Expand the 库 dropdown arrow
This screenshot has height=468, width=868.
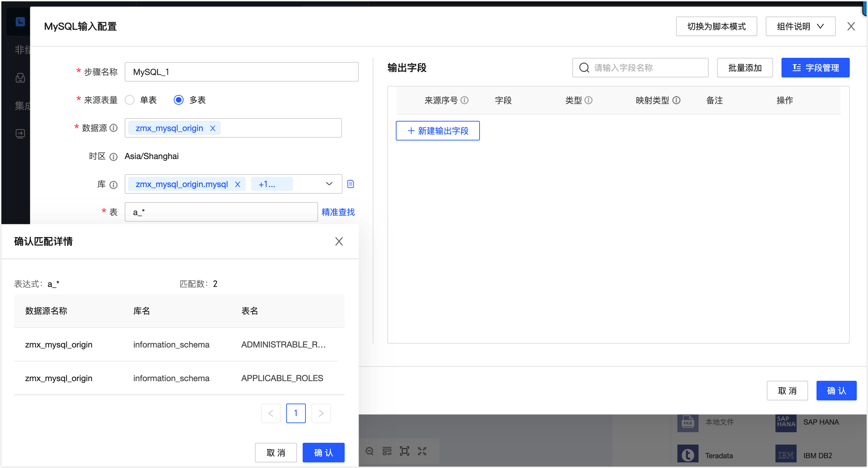click(329, 184)
